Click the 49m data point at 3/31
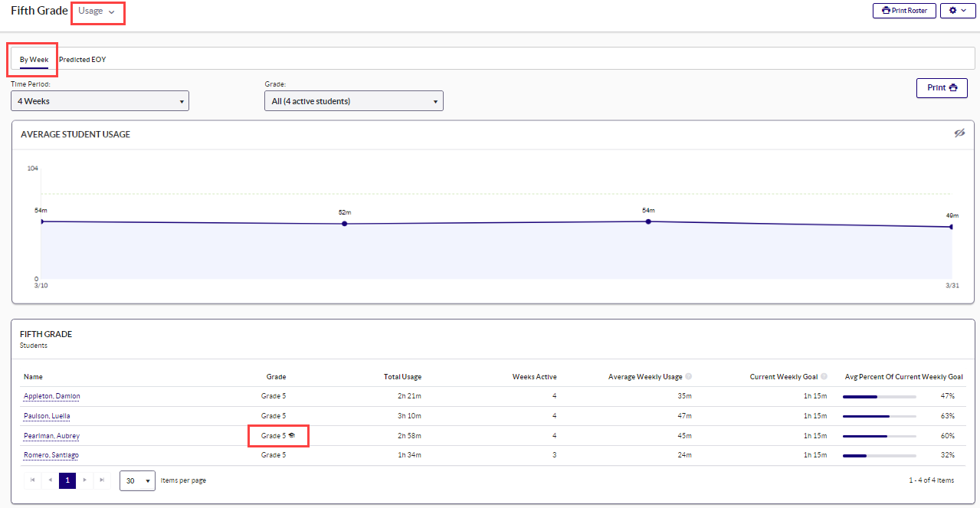 [x=952, y=227]
